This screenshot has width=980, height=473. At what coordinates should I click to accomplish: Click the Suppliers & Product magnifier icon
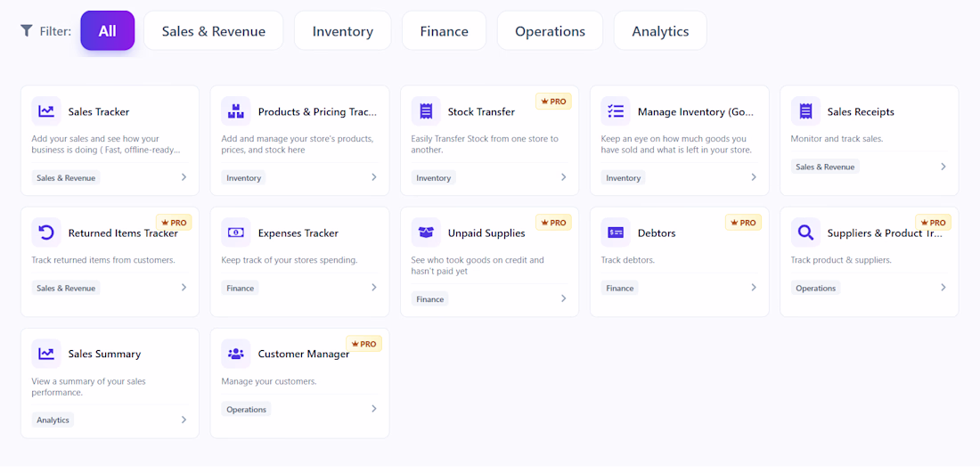805,232
